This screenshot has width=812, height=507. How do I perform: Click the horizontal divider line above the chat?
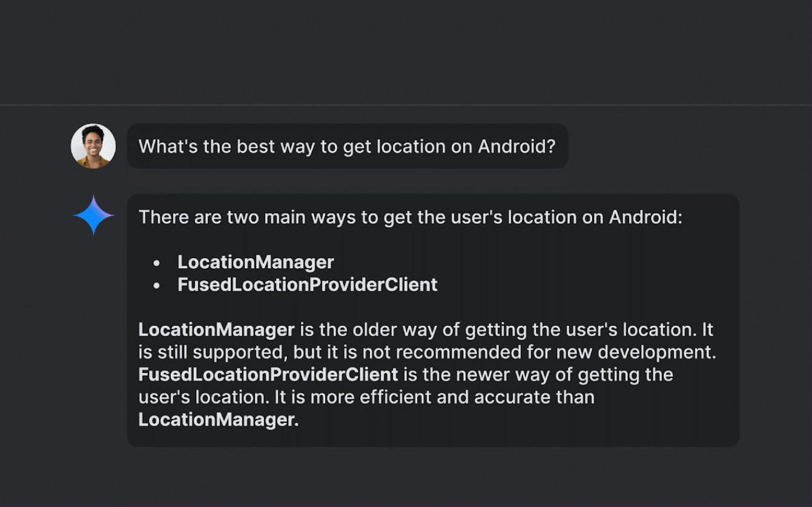pos(406,105)
